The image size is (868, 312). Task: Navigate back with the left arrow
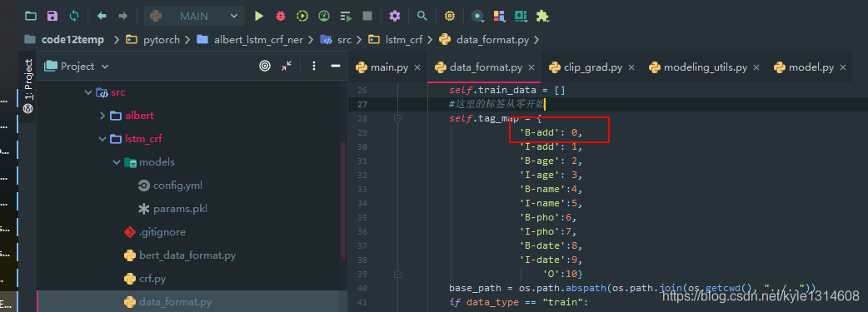click(102, 16)
